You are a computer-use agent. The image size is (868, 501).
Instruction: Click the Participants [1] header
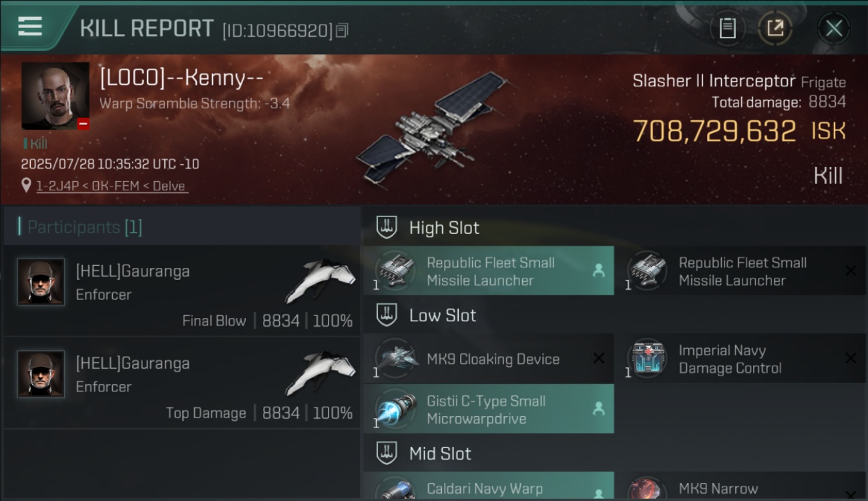coord(84,227)
